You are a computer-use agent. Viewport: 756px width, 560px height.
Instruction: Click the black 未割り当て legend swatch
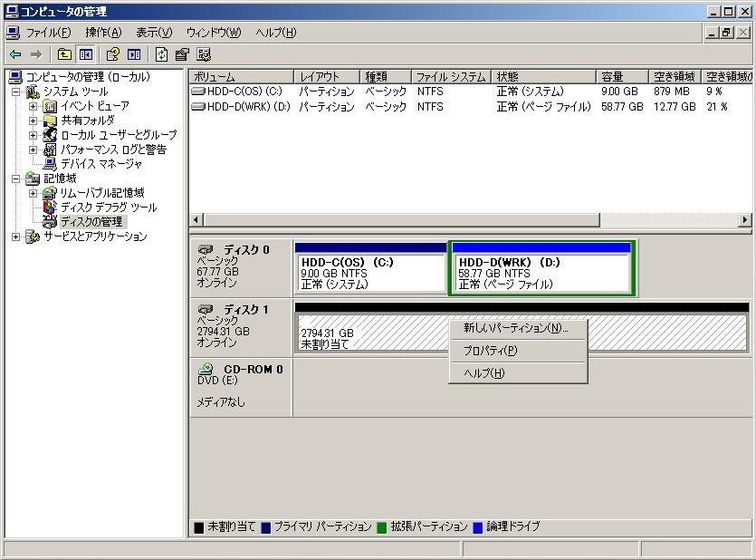tap(198, 527)
